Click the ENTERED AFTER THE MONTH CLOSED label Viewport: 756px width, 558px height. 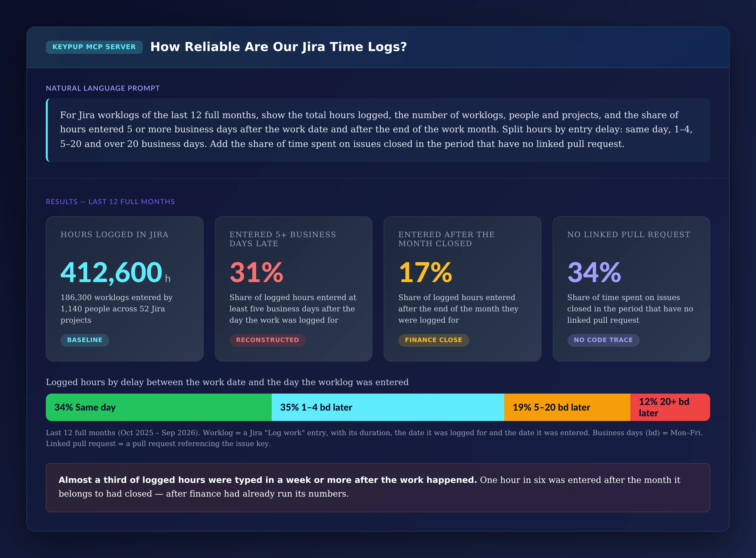pyautogui.click(x=446, y=239)
